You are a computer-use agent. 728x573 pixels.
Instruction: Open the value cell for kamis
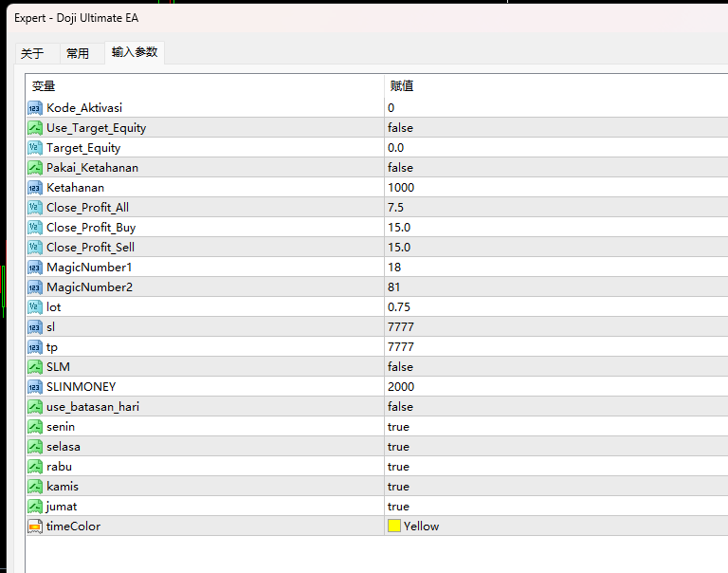(556, 487)
